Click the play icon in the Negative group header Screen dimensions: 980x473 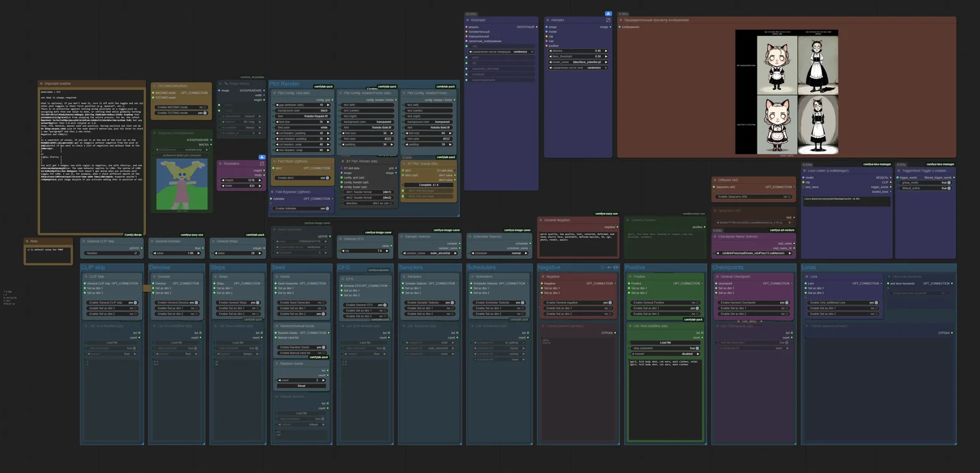tap(603, 268)
